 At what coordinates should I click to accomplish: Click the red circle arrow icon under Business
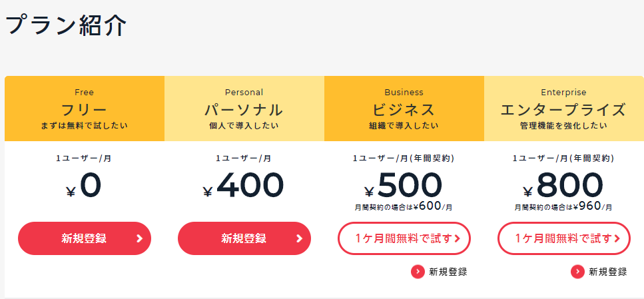coord(418,272)
